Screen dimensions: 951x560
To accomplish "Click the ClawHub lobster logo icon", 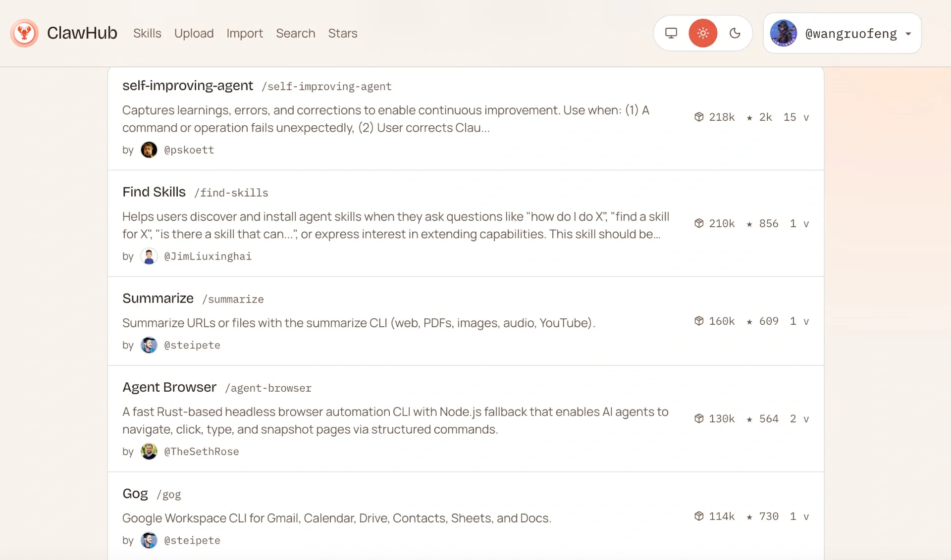I will [x=24, y=33].
